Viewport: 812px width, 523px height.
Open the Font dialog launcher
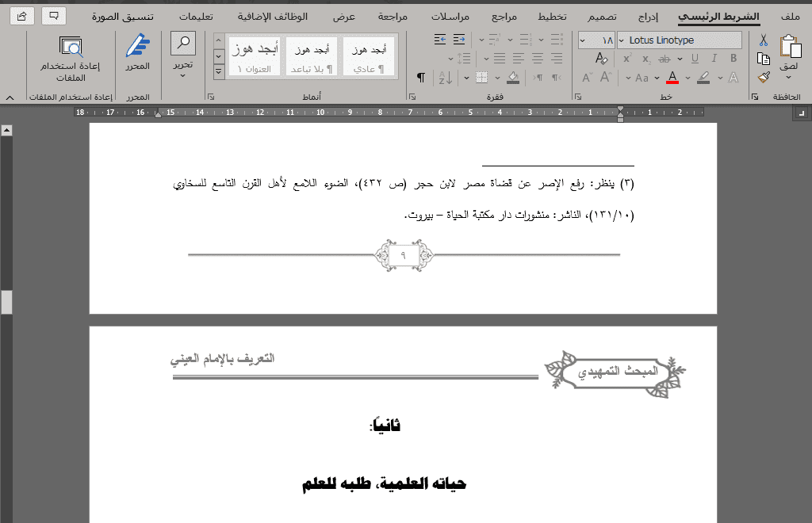coord(578,97)
